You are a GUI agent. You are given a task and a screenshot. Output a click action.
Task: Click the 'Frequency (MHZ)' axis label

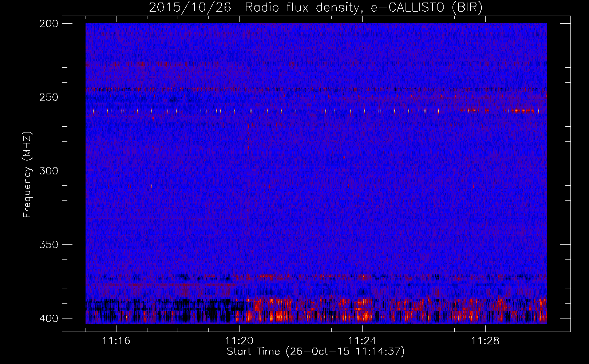pos(27,175)
